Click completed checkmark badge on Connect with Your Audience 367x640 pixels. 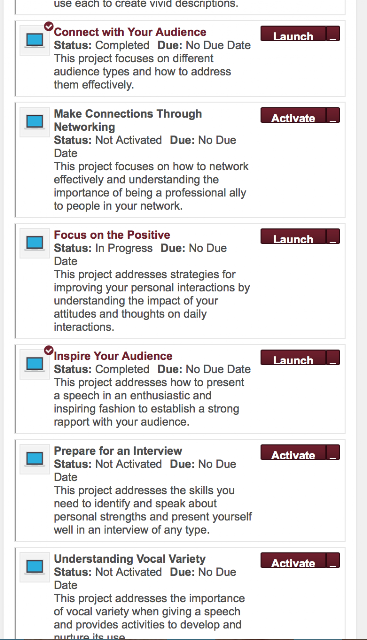point(49,27)
